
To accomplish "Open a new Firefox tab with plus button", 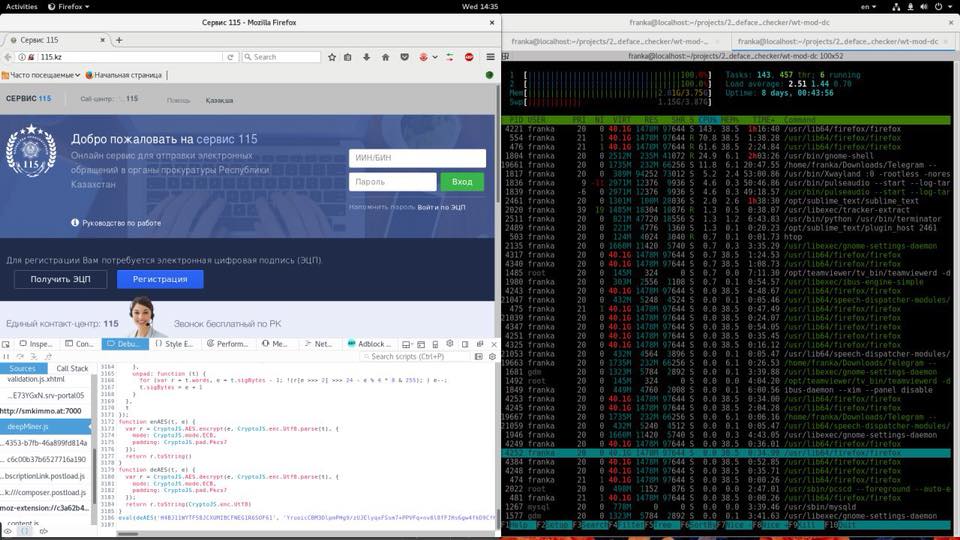I will [x=119, y=40].
